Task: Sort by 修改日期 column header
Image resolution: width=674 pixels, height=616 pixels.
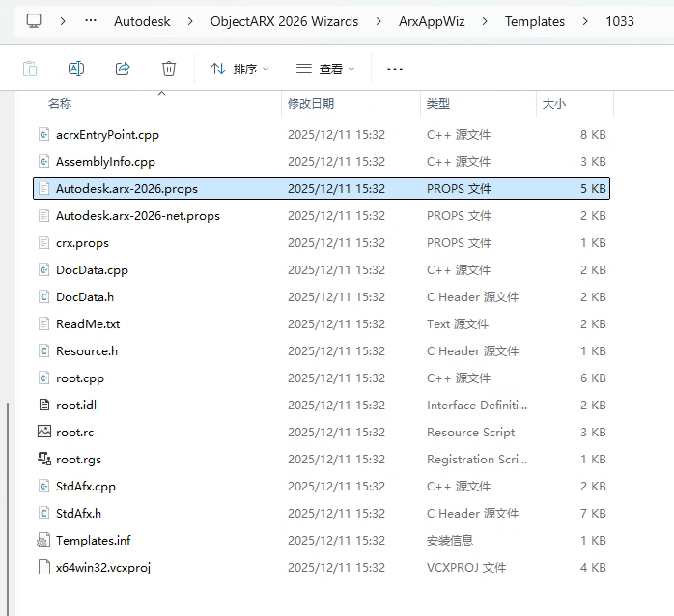Action: (311, 103)
